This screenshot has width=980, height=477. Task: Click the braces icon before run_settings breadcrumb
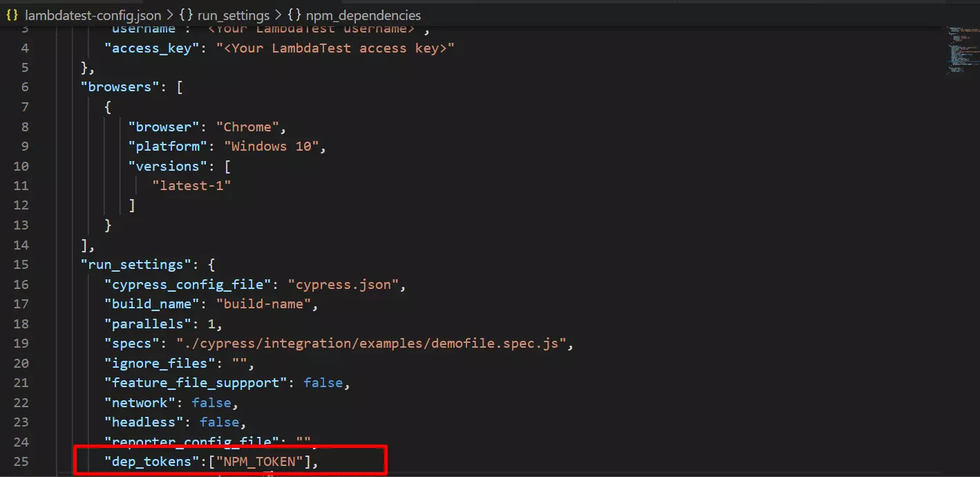(x=187, y=15)
